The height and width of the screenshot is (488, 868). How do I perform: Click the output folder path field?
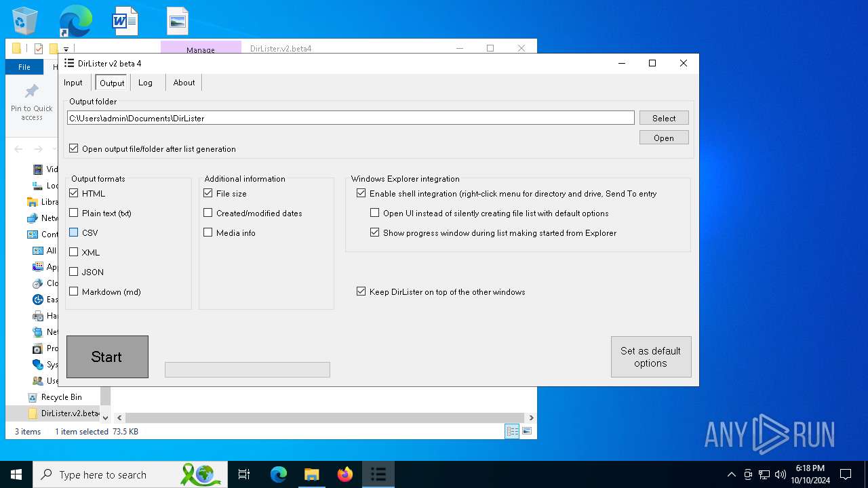click(351, 118)
